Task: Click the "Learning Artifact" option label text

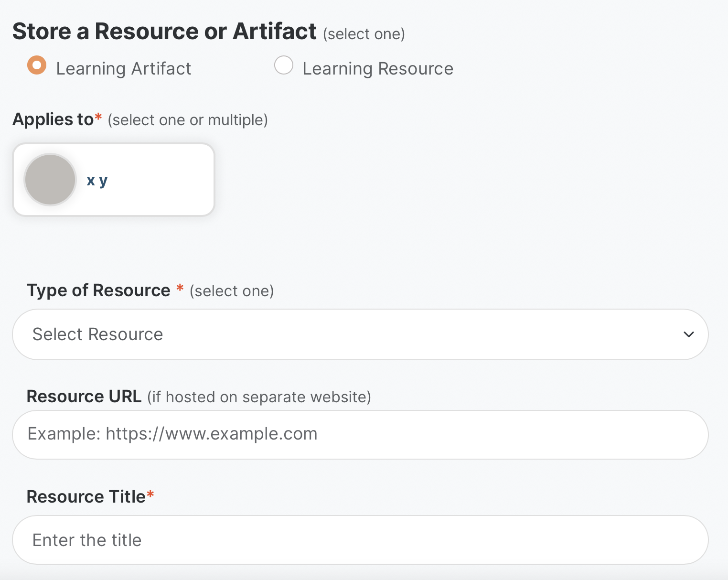Action: 123,69
